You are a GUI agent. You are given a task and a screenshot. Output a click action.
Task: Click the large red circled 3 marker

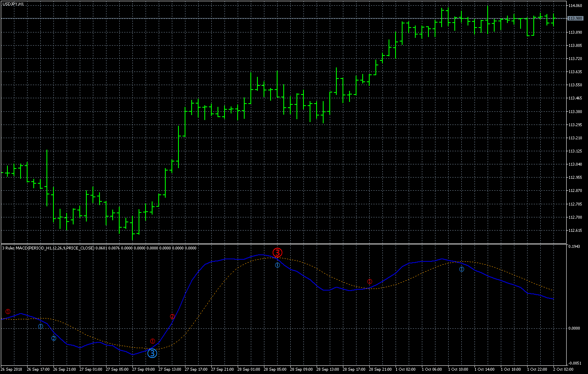[278, 252]
